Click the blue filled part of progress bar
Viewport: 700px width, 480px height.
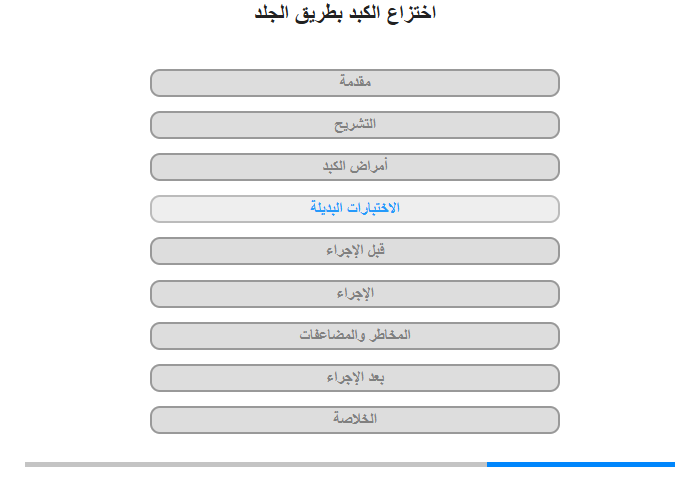click(x=581, y=464)
